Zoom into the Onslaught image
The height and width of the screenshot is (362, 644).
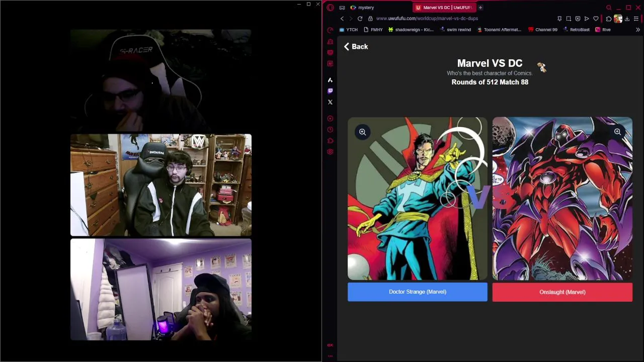(617, 132)
